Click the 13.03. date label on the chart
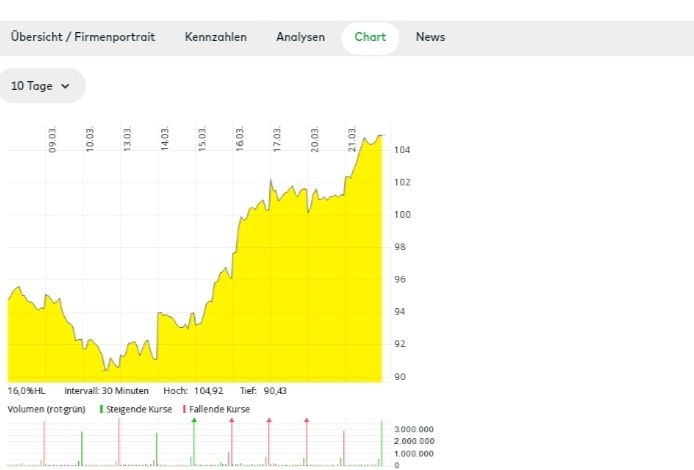This screenshot has width=694, height=470. 127,139
